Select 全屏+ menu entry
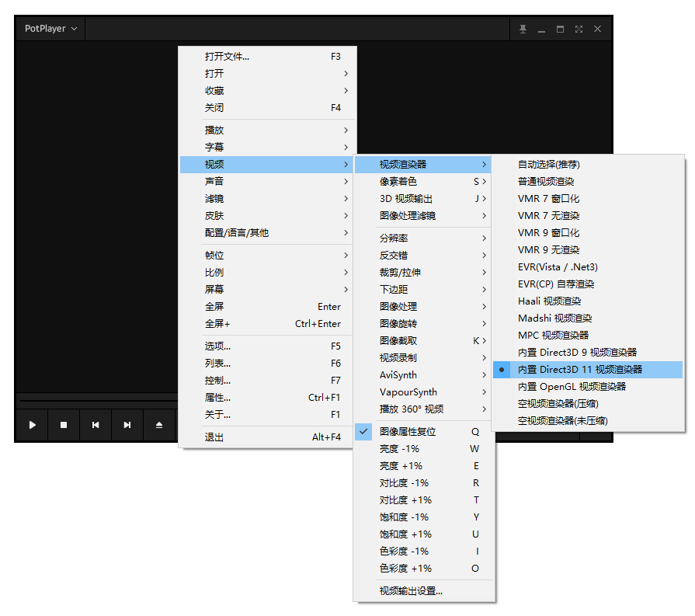The image size is (695, 616). tap(266, 324)
